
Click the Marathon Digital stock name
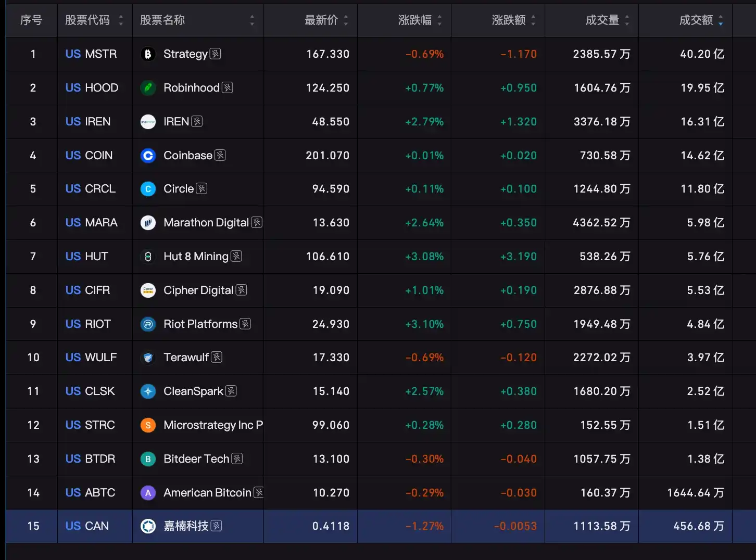point(206,223)
